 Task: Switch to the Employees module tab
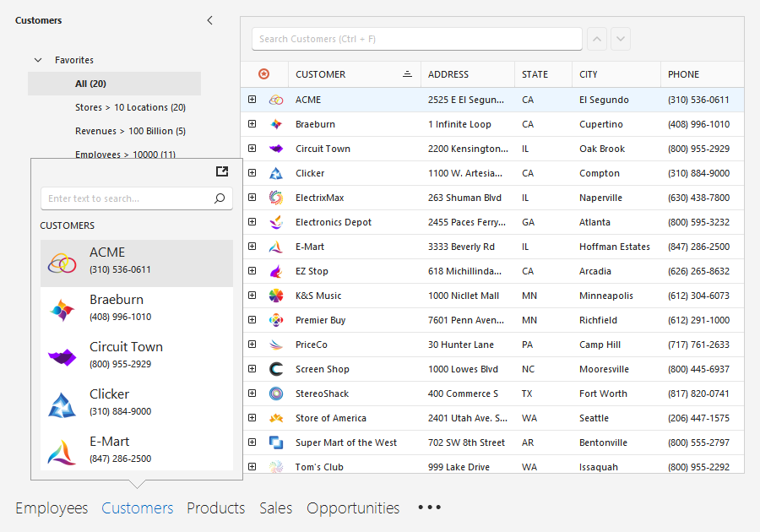pos(52,508)
